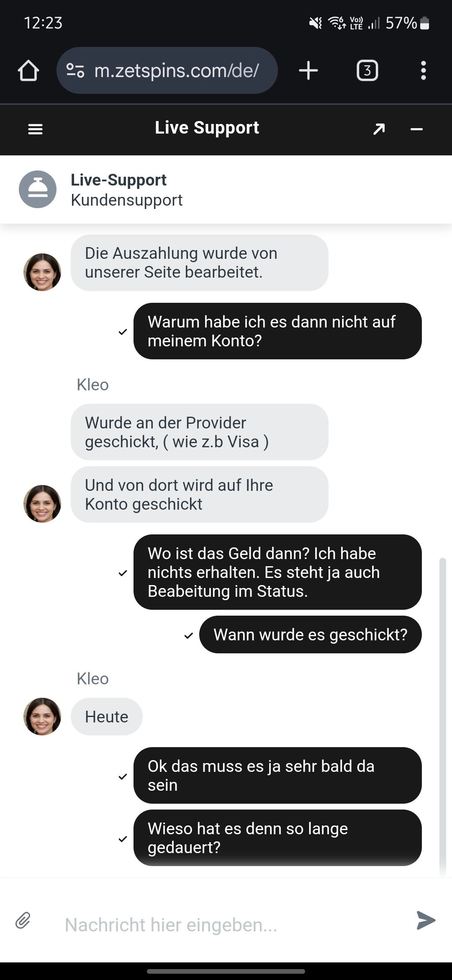
Task: Tap 'Wieso hat es denn so lange gedauert?' message
Action: tap(277, 838)
